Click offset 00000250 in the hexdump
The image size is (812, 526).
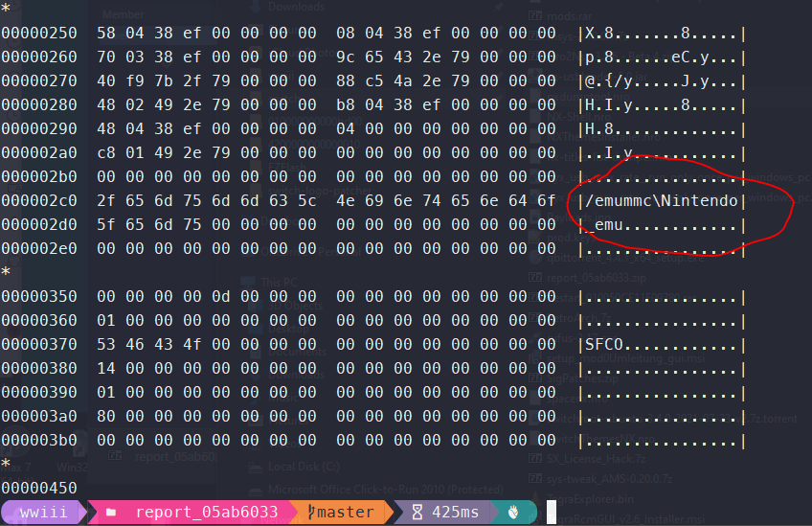[39, 34]
